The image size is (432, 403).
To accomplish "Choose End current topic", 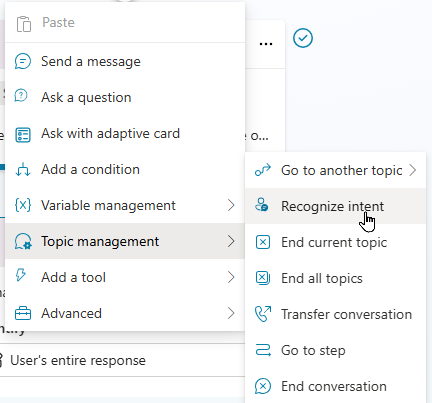I will coord(335,242).
